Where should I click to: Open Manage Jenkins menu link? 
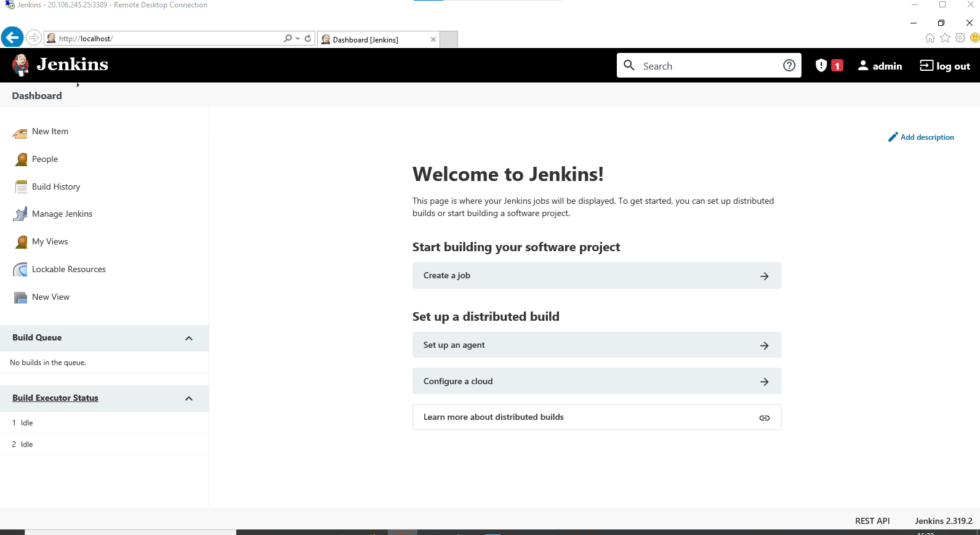pos(62,214)
